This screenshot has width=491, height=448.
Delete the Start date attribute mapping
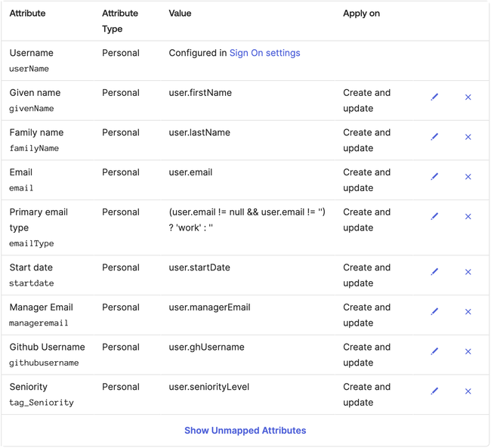point(468,272)
